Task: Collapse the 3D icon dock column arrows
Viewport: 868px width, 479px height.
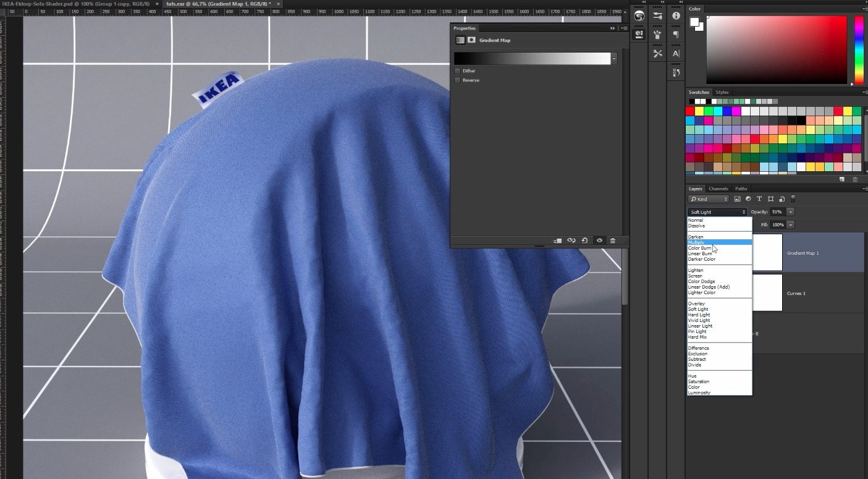Action: click(x=644, y=2)
